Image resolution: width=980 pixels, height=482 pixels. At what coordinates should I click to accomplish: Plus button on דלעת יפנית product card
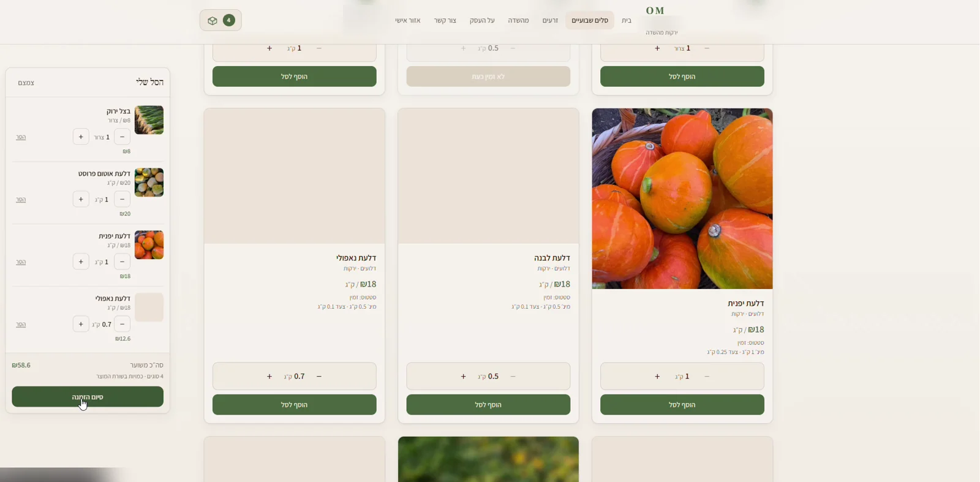657,376
